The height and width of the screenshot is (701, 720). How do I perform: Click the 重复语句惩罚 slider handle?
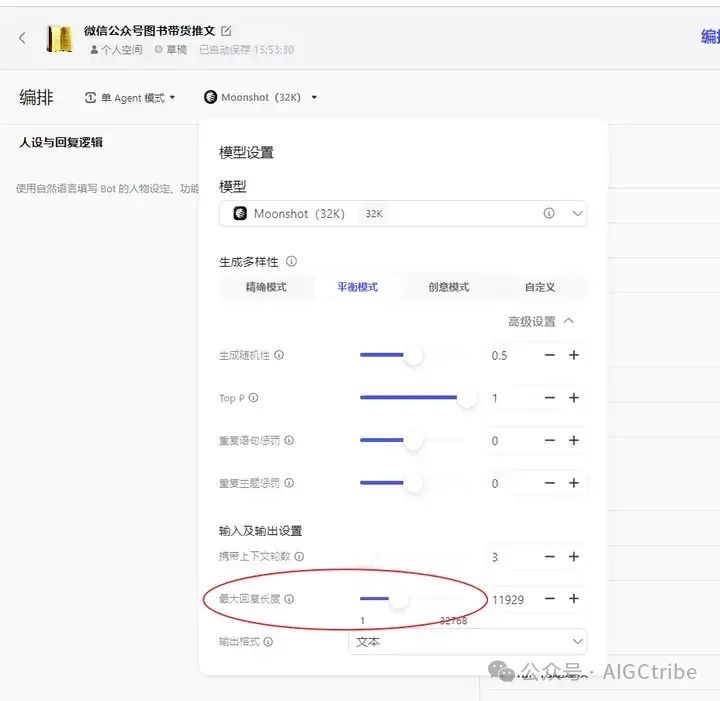[413, 440]
